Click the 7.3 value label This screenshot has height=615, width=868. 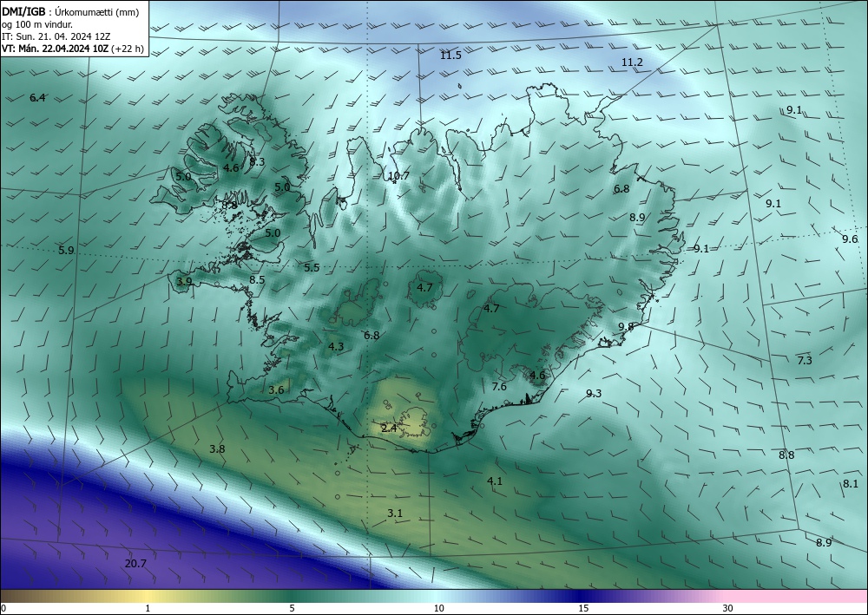805,361
